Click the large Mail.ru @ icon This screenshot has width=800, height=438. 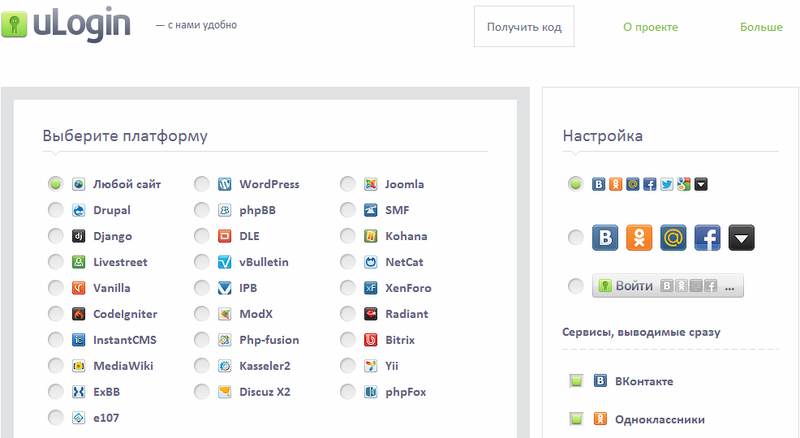673,237
